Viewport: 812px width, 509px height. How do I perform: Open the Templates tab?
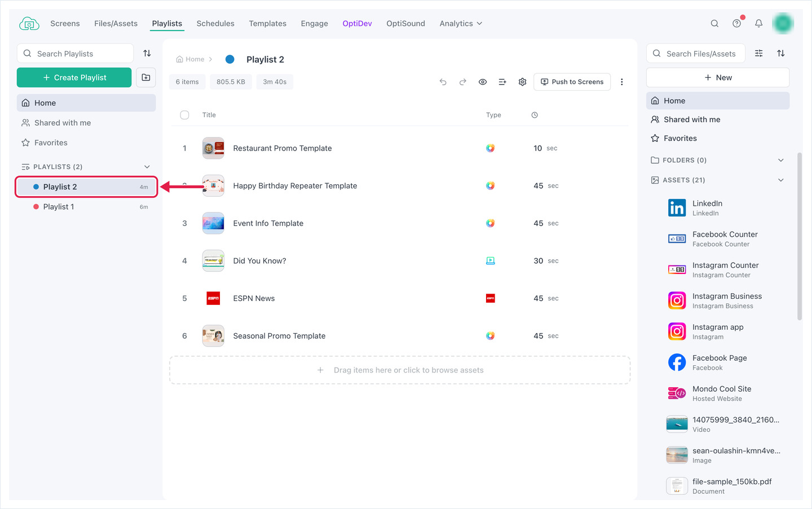pyautogui.click(x=268, y=24)
